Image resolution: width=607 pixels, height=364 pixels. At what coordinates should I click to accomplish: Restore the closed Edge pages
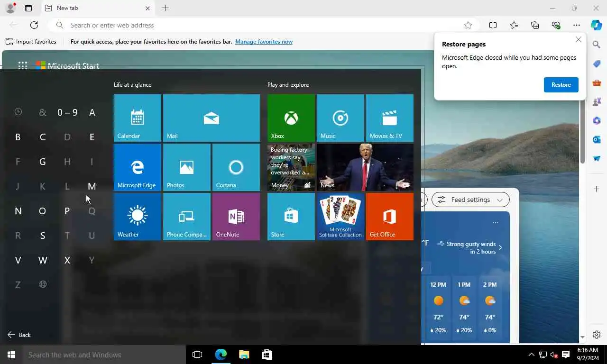click(x=561, y=85)
